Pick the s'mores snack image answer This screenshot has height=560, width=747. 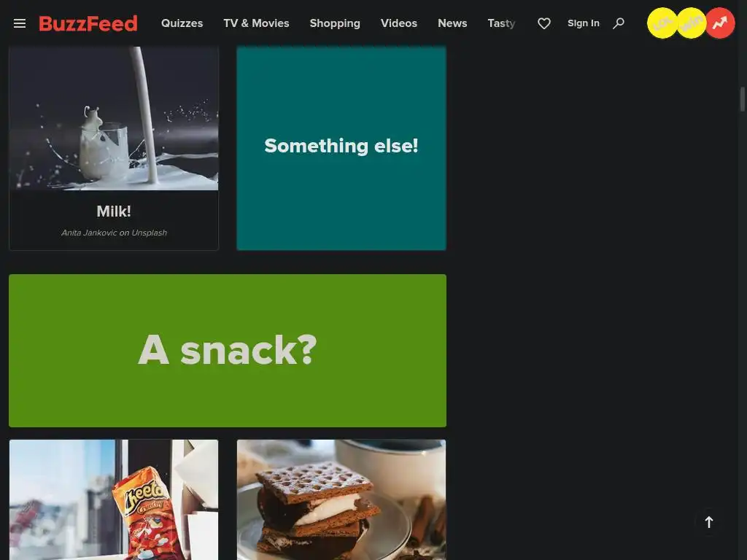click(341, 499)
